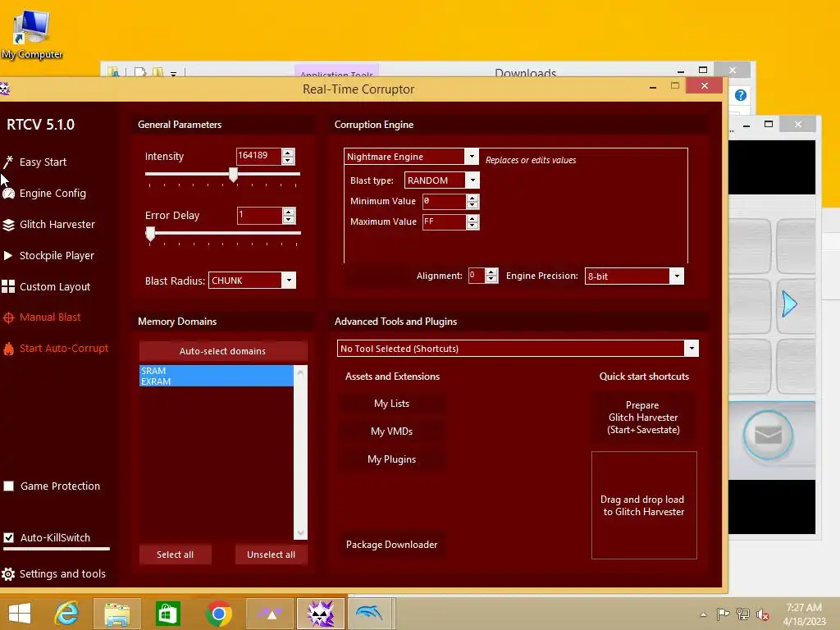This screenshot has width=840, height=630.
Task: Click Unselect all button
Action: pos(271,555)
